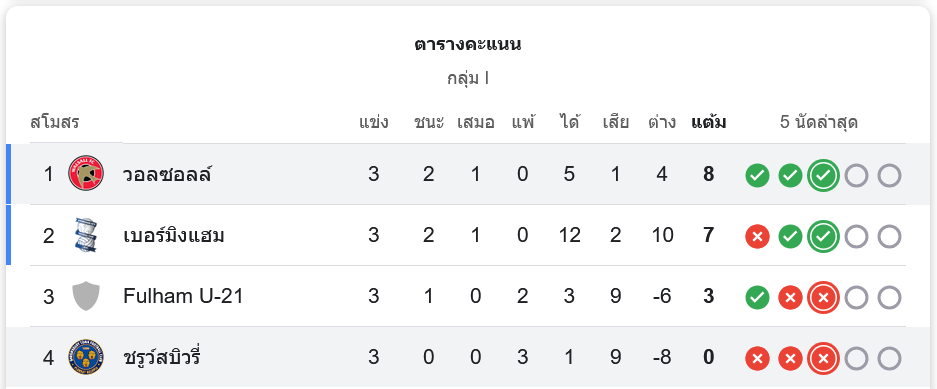Open the เบอร์มิงแฮม team name link

tap(174, 235)
